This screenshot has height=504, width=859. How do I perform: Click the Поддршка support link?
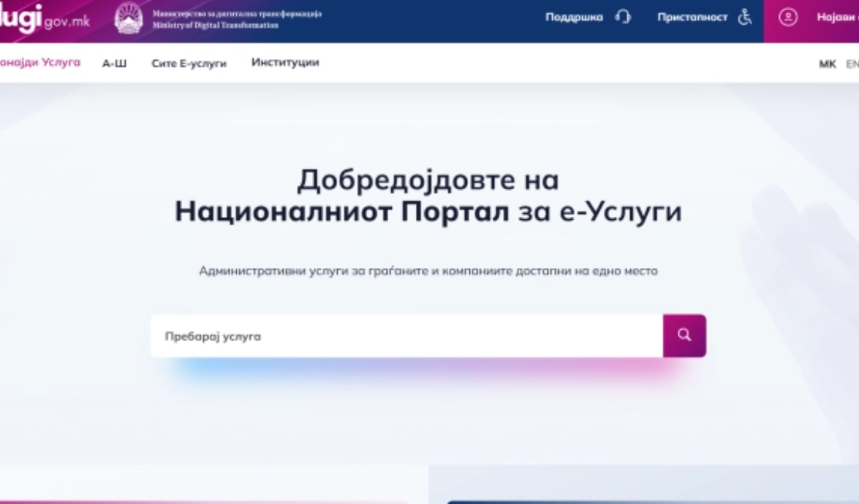pos(574,18)
